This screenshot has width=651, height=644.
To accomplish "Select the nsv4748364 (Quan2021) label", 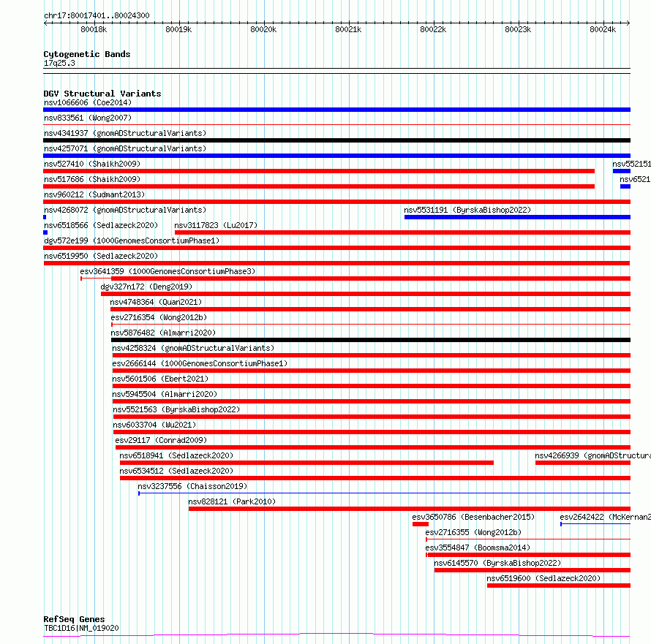I will [156, 302].
